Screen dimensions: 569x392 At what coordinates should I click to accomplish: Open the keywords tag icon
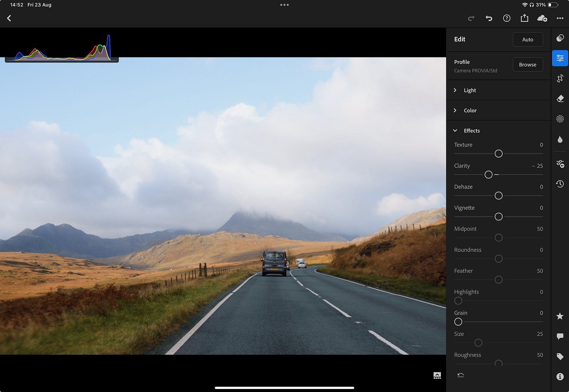click(560, 356)
